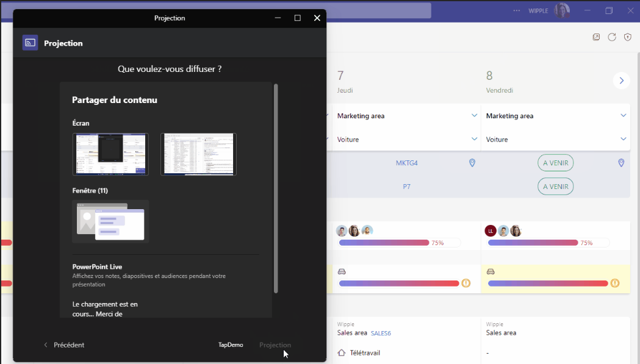Viewport: 640px width, 364px height.
Task: Click Thursday's parking warning icon
Action: click(466, 283)
